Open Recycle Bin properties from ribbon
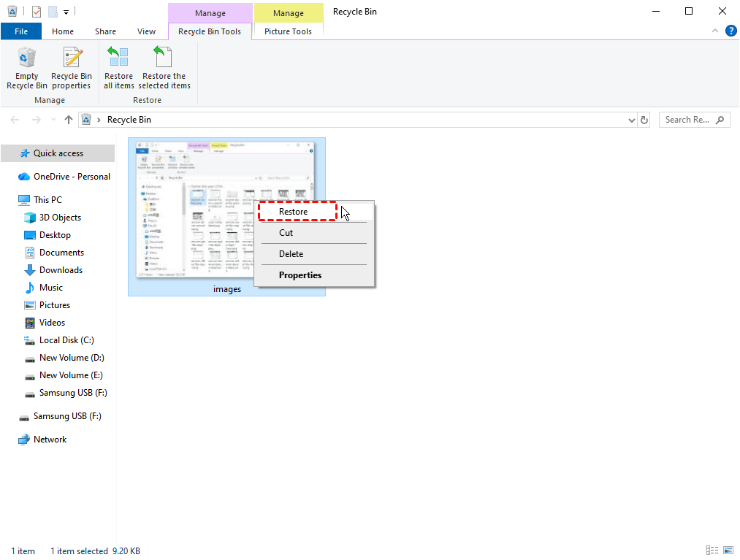The image size is (740, 560). (x=72, y=58)
